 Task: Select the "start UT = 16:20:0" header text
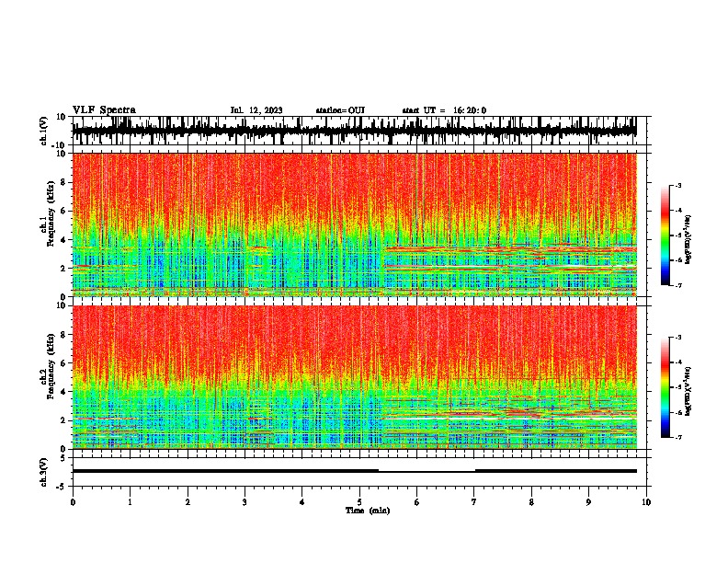coord(444,110)
